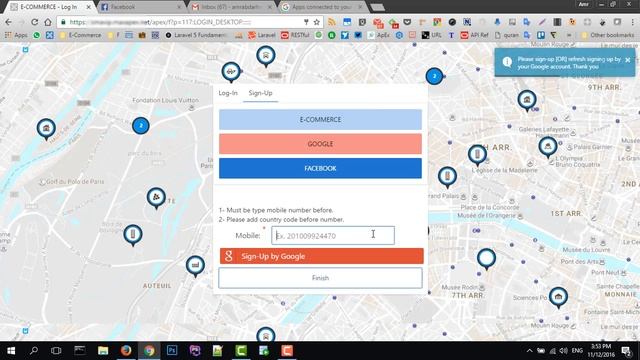The width and height of the screenshot is (640, 360).
Task: Close the E-COMMERCE Log In browser tab
Action: point(88,7)
